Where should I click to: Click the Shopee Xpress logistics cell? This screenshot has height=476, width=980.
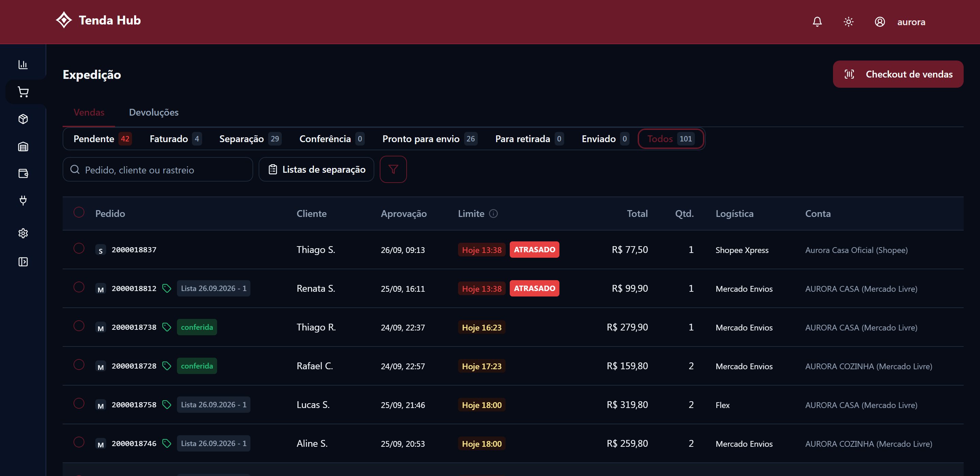[x=742, y=250]
